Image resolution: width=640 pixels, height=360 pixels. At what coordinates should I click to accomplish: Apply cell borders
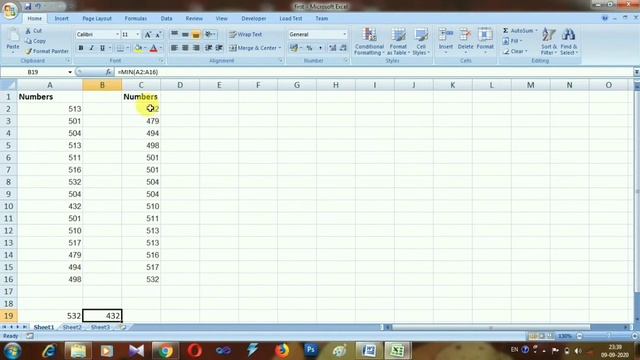120,48
